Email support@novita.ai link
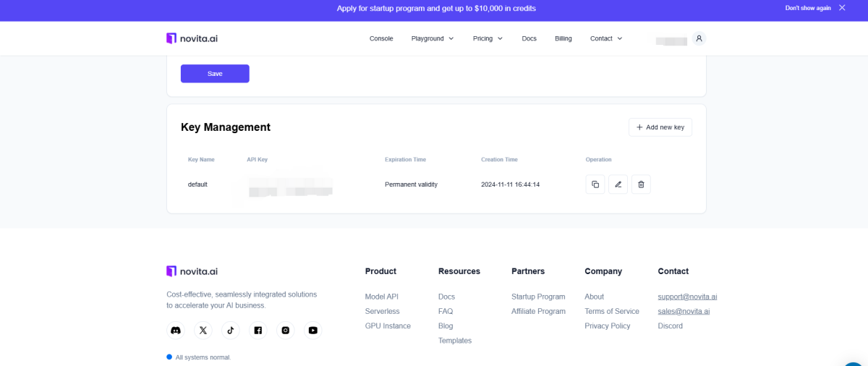Image resolution: width=868 pixels, height=366 pixels. [687, 297]
